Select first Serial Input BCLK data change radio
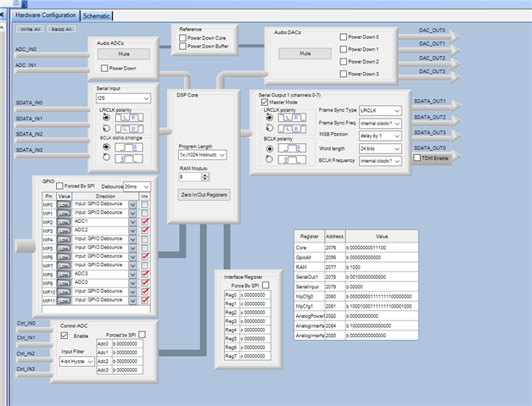532x406 pixels. click(x=107, y=147)
